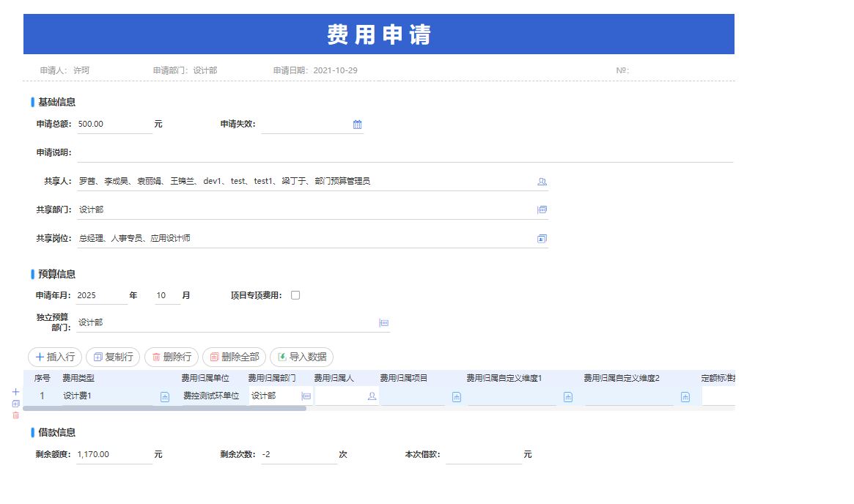Click the 申请说明 text field
This screenshot has width=854, height=504.
405,153
